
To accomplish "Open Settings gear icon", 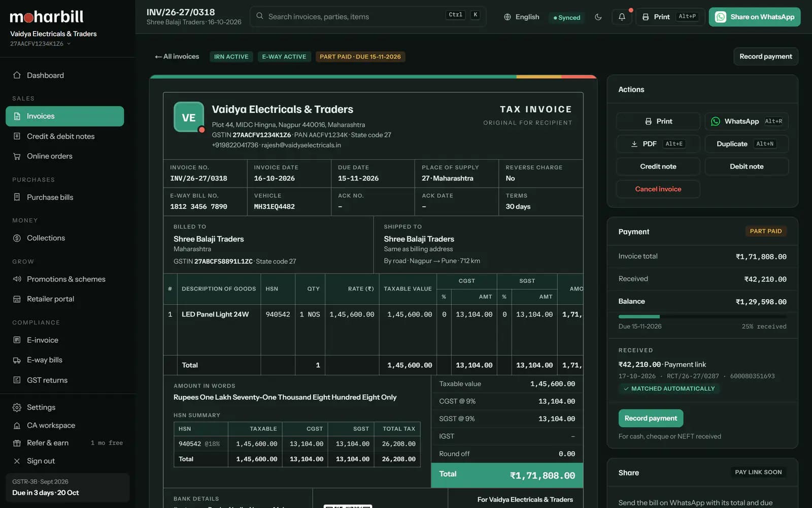I will [17, 407].
